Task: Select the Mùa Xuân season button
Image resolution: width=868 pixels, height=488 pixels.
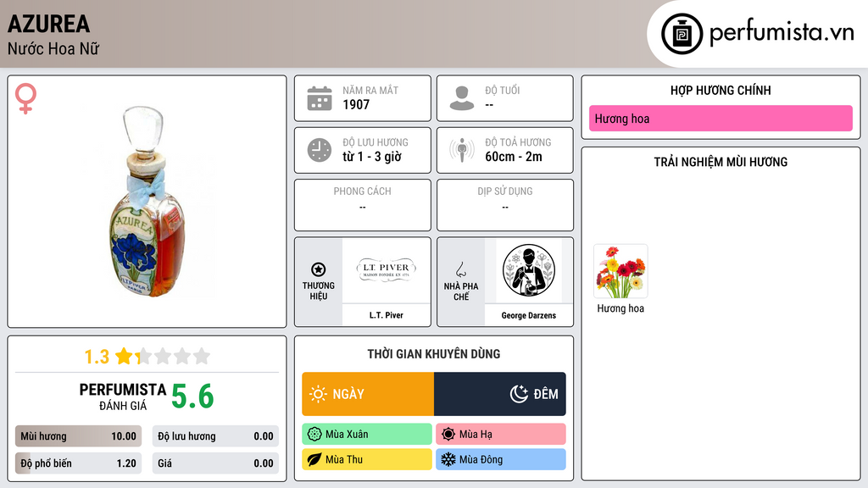Action: click(x=367, y=435)
